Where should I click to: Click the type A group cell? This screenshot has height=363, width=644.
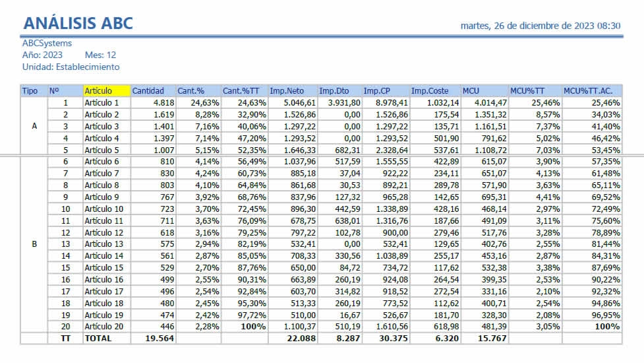coord(34,126)
